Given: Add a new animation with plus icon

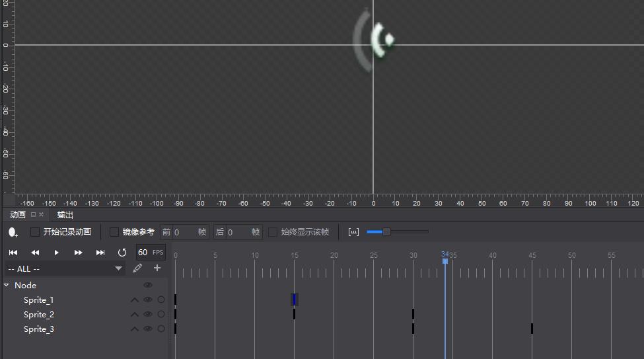Looking at the screenshot, I should [x=157, y=268].
